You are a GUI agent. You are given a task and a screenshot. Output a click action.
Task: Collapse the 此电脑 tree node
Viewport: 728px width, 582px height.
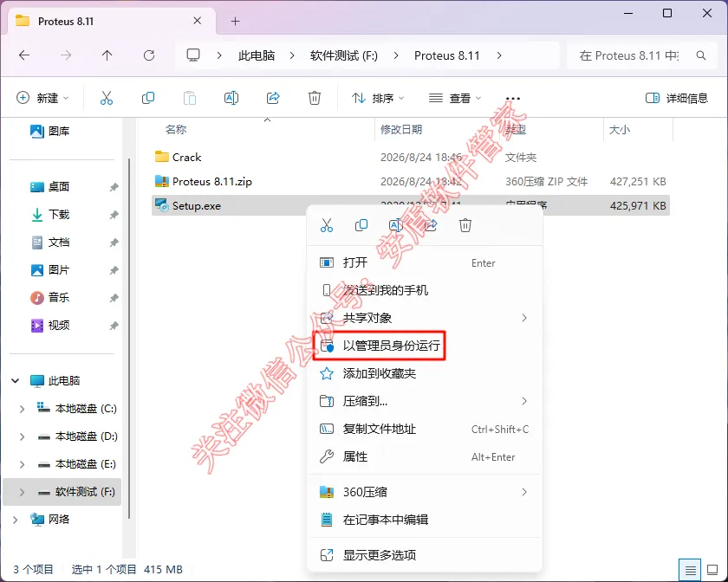pyautogui.click(x=16, y=381)
